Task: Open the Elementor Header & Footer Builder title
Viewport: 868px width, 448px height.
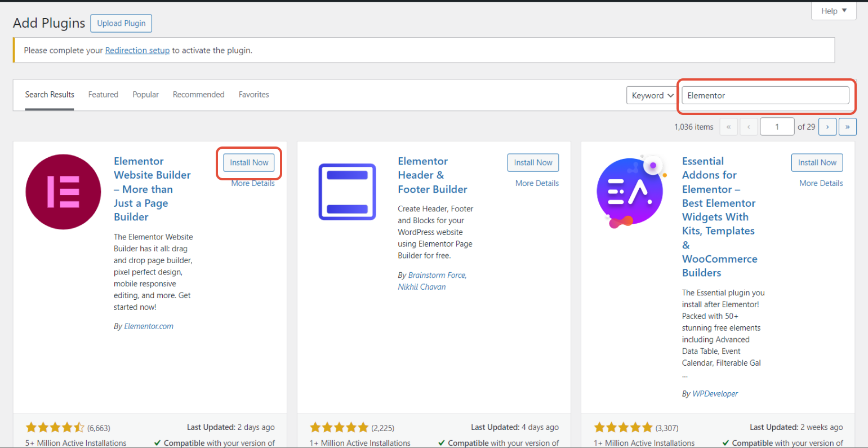Action: 433,175
